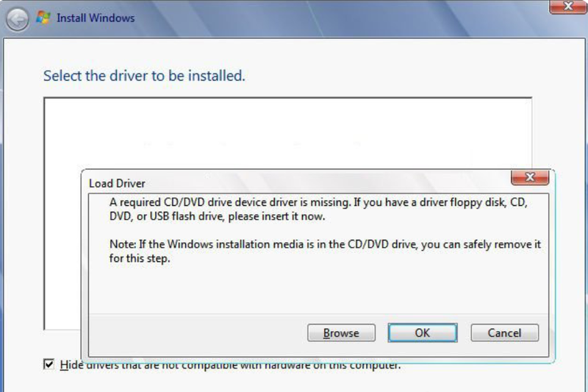The width and height of the screenshot is (588, 392).
Task: Click the "Note: If the Windows installation media" text
Action: point(325,252)
